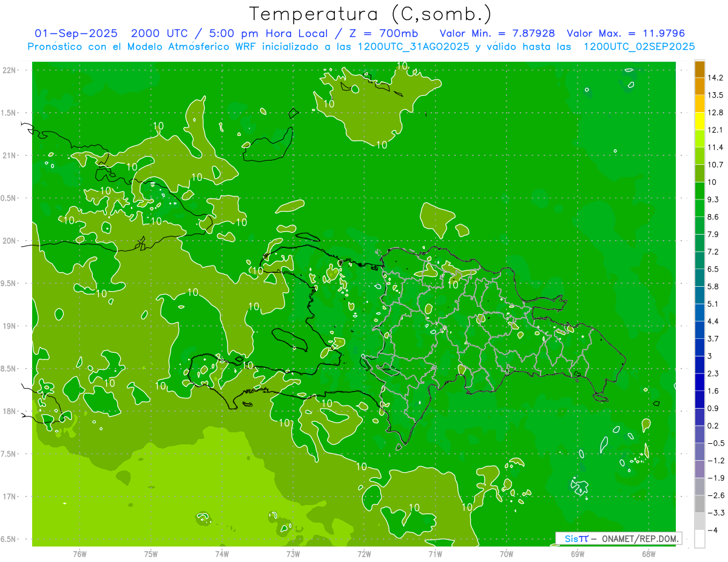
Task: Click the '69W' longitude axis label
Action: point(578,554)
